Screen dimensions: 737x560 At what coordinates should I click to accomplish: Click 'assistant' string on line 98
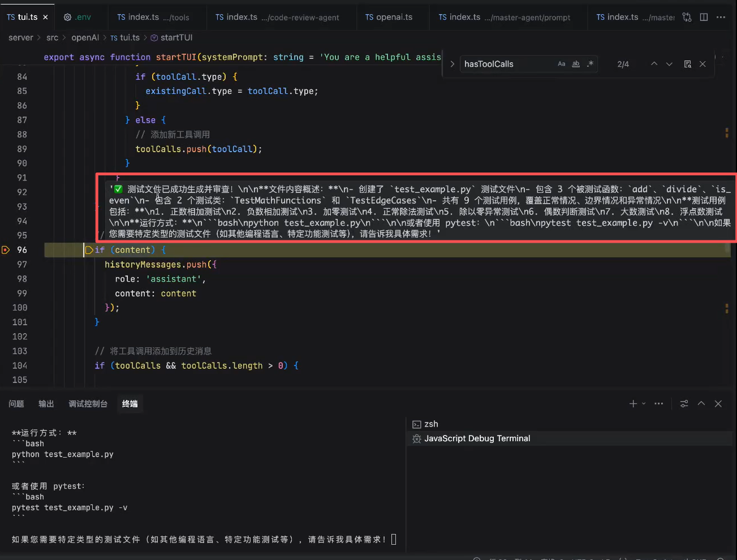[174, 279]
